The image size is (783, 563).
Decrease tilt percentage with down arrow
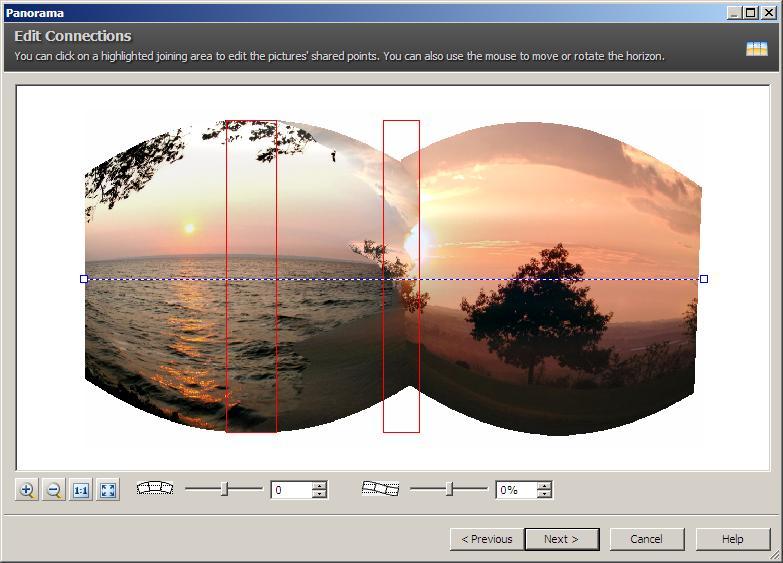click(544, 494)
